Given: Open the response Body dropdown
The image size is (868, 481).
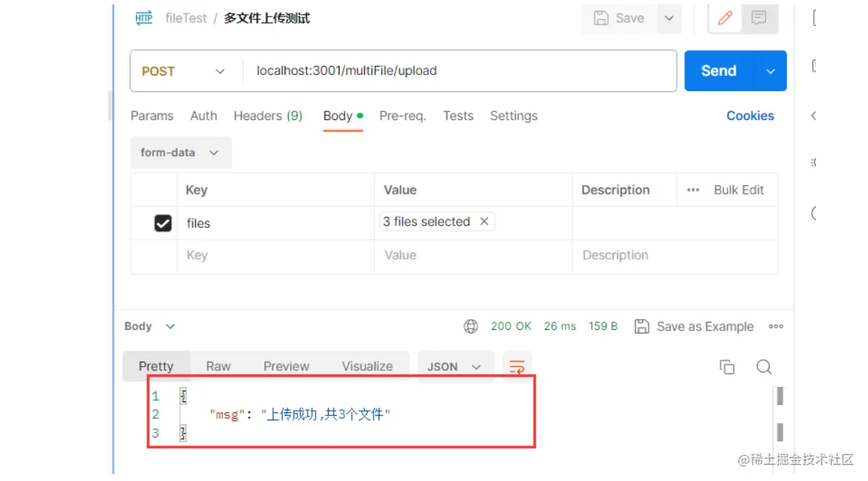Looking at the screenshot, I should [x=149, y=327].
